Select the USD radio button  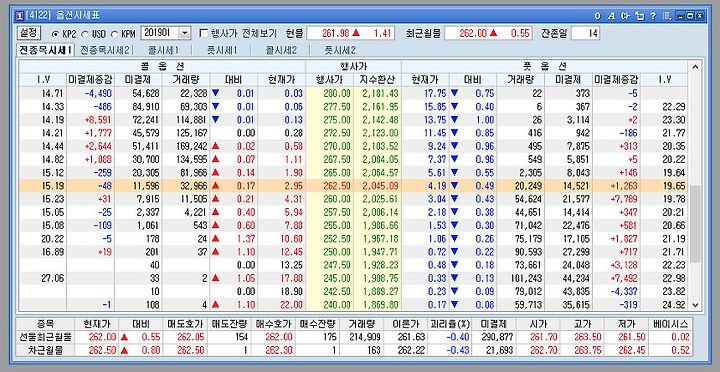[x=84, y=34]
